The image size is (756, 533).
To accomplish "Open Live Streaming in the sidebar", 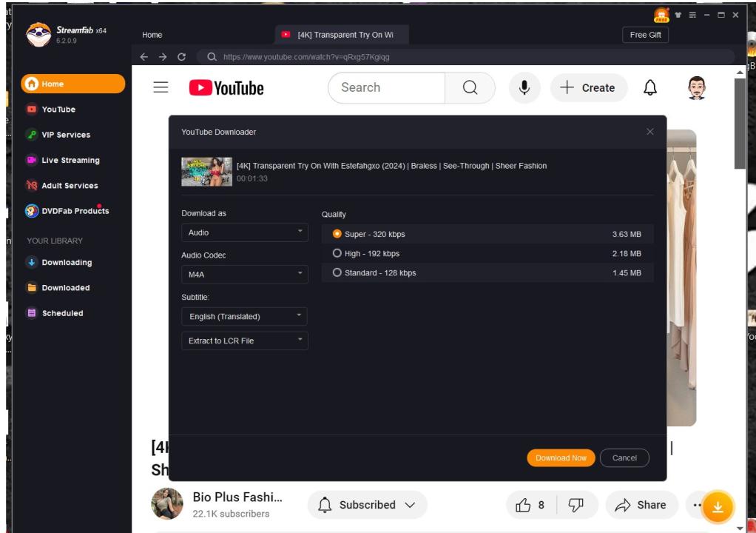I will (70, 160).
